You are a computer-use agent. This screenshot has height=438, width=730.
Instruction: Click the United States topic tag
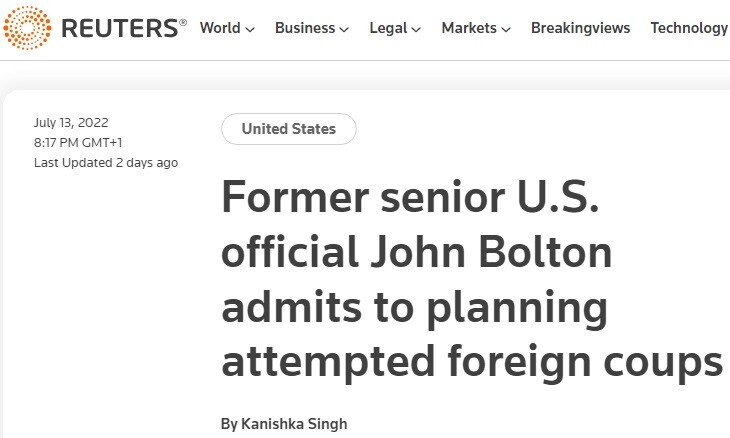click(x=288, y=129)
